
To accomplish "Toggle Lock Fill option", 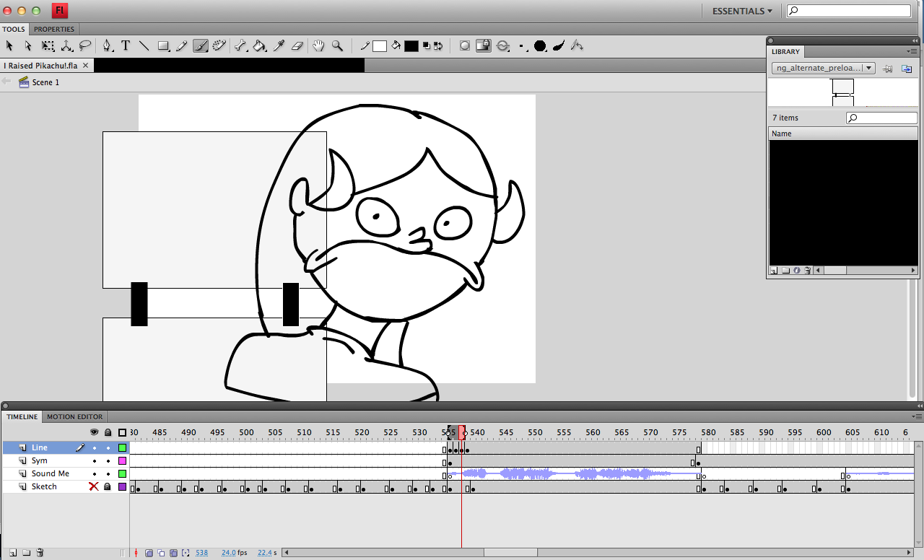I will point(484,46).
